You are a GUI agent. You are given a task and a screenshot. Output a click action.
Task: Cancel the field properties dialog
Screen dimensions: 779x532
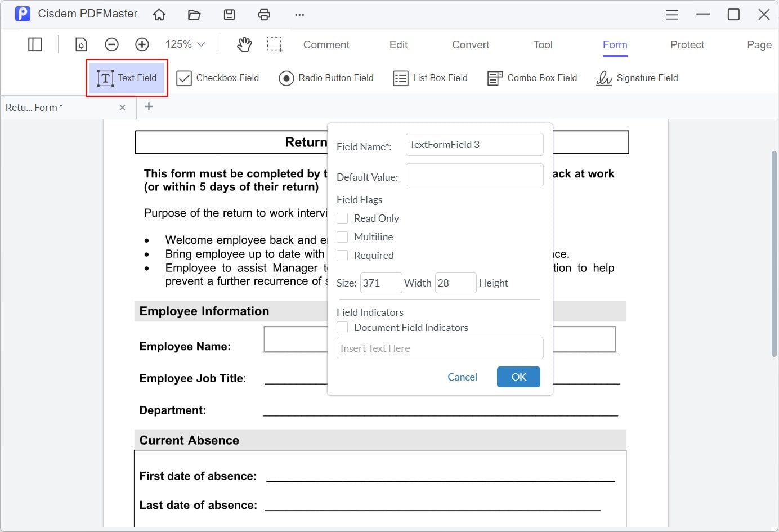tap(462, 377)
